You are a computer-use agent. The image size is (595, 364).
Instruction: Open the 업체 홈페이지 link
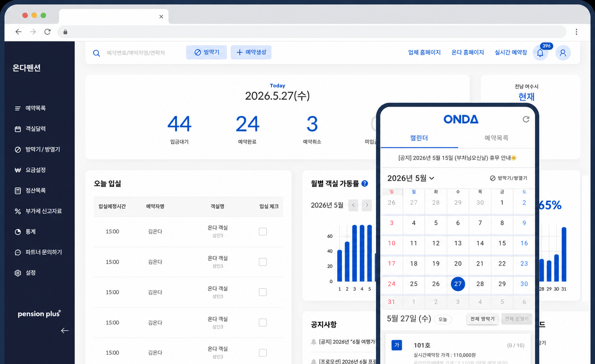[x=424, y=53]
